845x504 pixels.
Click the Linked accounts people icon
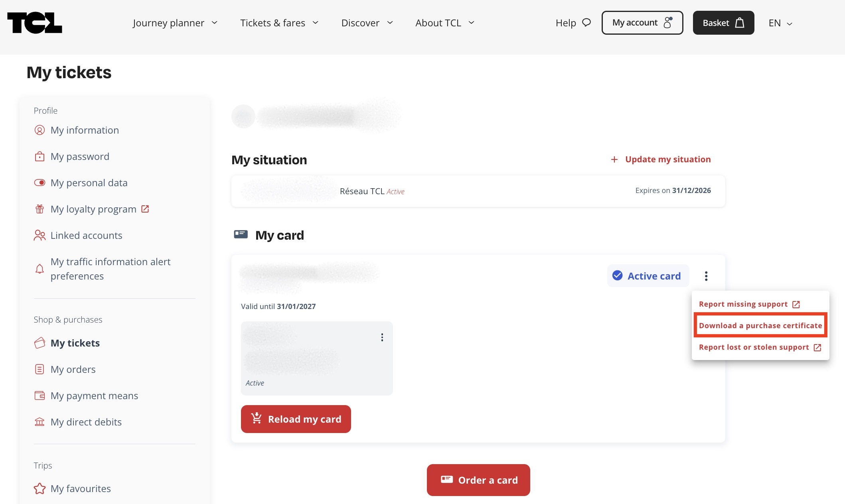coord(39,235)
